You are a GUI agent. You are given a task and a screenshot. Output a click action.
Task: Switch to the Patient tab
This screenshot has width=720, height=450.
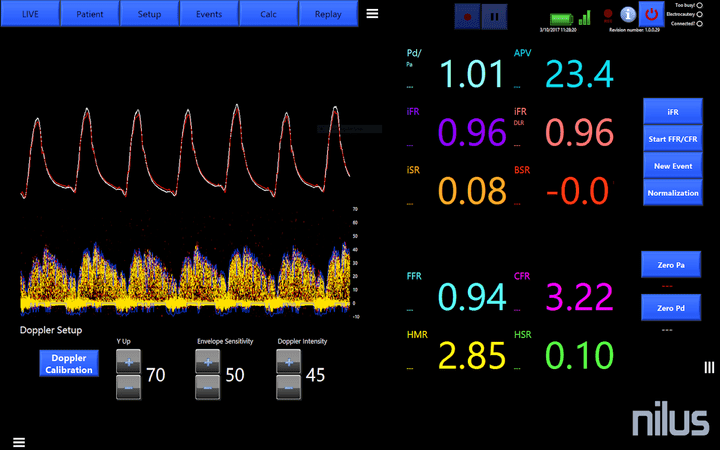[x=89, y=13]
